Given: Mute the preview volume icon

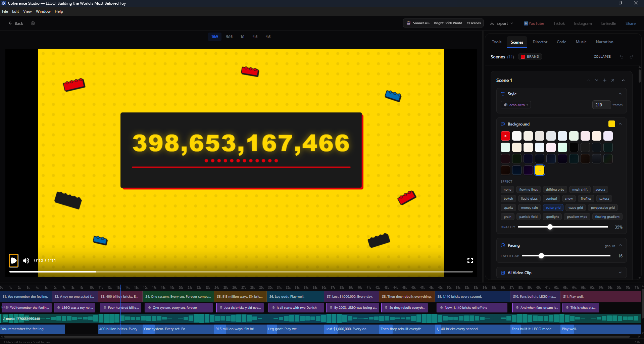Looking at the screenshot, I should point(26,260).
